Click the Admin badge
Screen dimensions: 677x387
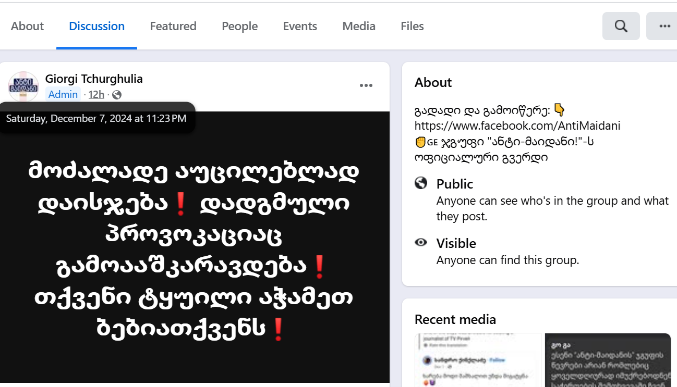coord(63,94)
